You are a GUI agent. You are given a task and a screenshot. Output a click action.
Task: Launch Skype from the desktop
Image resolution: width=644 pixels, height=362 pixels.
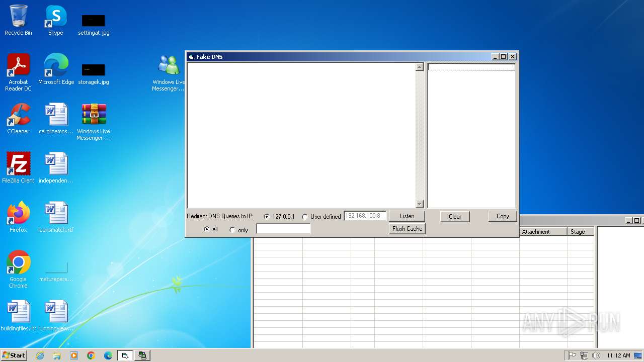pyautogui.click(x=55, y=20)
